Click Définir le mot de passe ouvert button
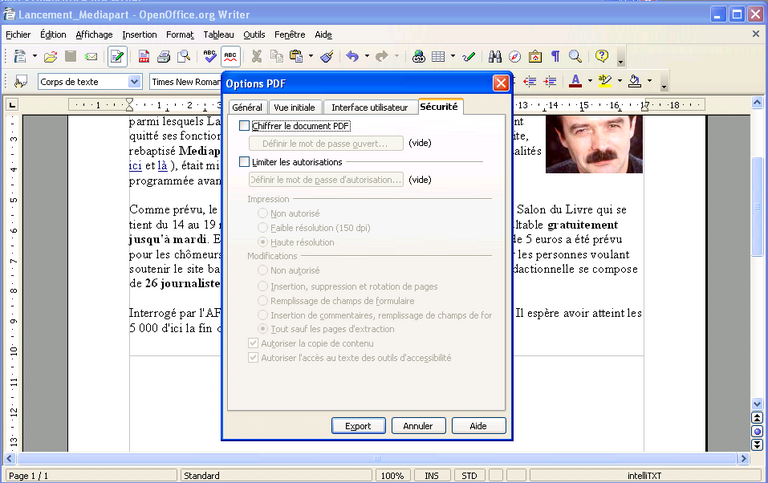768x483 pixels. [x=326, y=144]
